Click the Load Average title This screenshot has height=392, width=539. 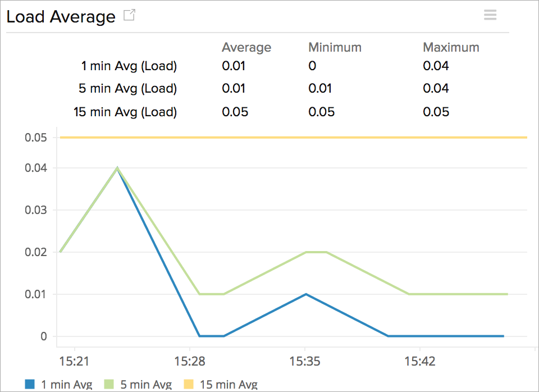click(x=60, y=16)
